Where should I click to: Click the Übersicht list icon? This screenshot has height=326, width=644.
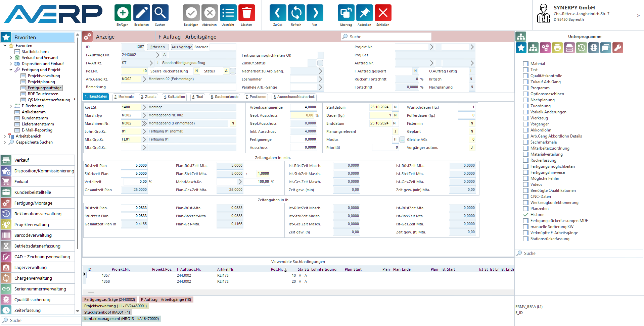click(x=228, y=13)
